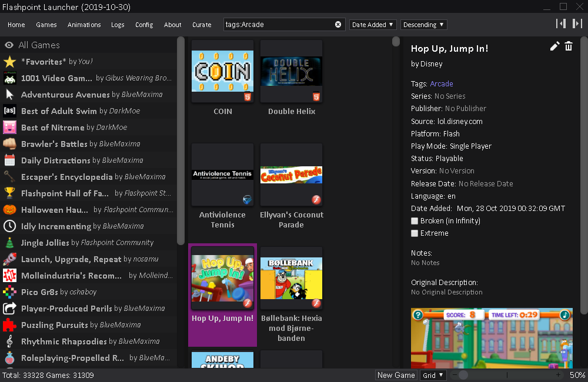The image size is (588, 382).
Task: Open the Favorites star playlist
Action: tap(9, 62)
